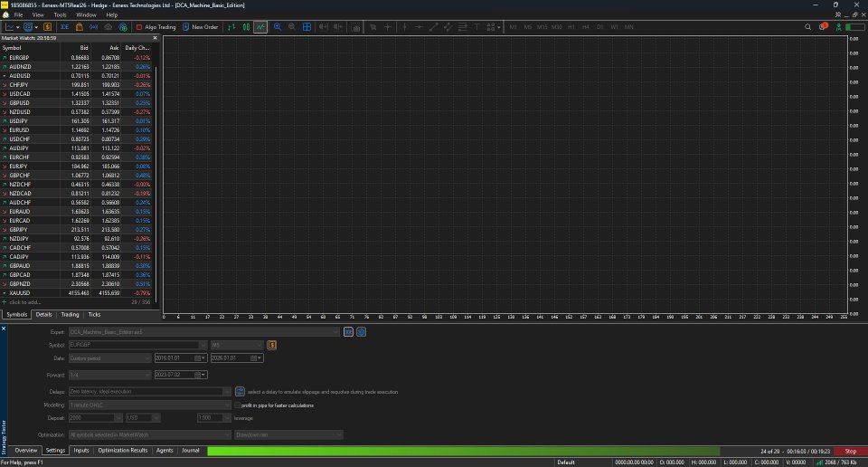Toggle Algo Trading on or off

(x=156, y=26)
